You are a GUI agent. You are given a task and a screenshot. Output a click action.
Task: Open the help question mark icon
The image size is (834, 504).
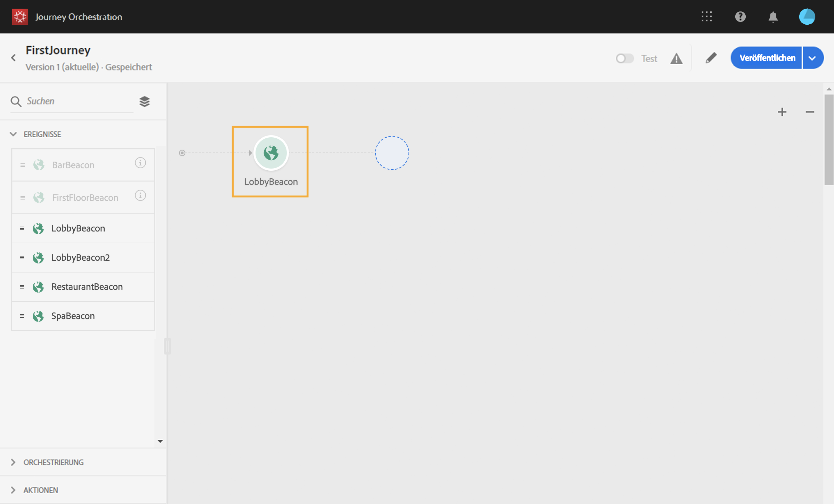(x=740, y=17)
